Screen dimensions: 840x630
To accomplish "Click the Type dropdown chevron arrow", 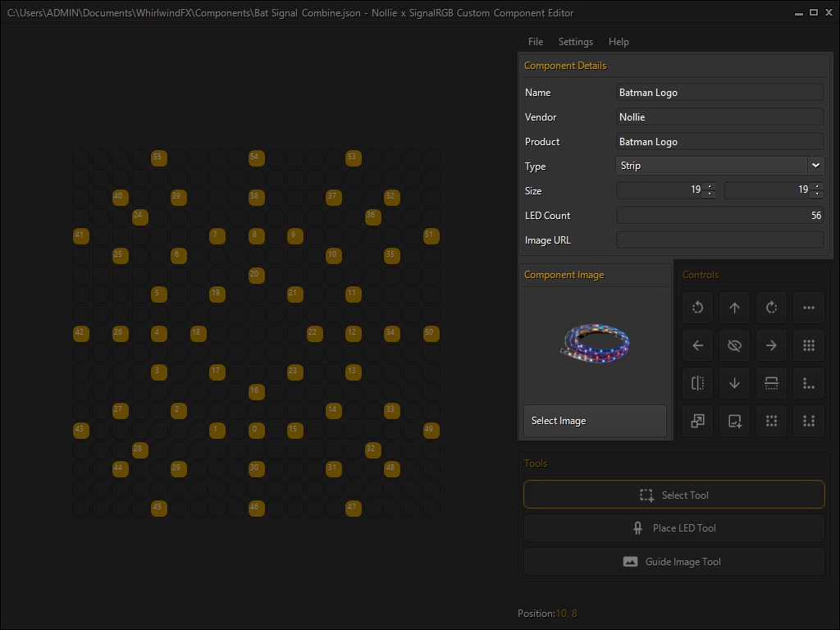I will click(x=815, y=166).
